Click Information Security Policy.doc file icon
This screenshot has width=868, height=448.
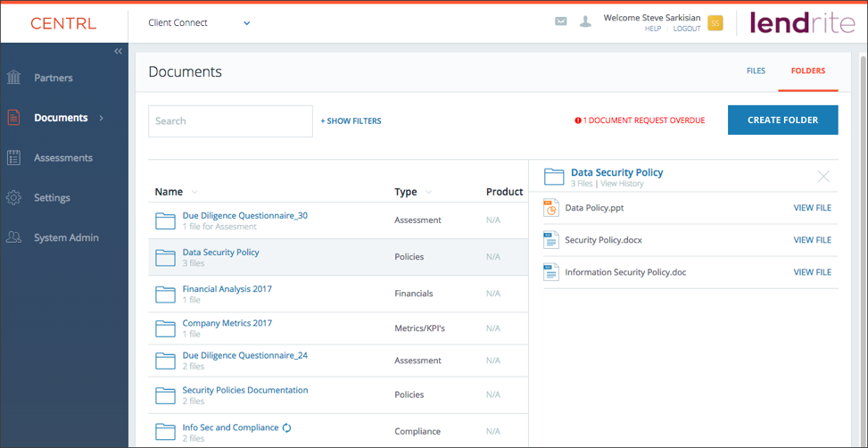coord(551,272)
